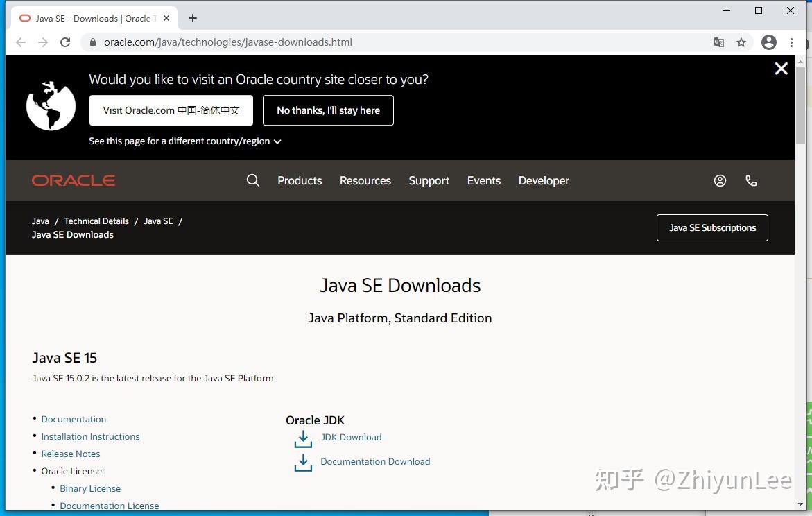Minimize the Chrome window

727,10
